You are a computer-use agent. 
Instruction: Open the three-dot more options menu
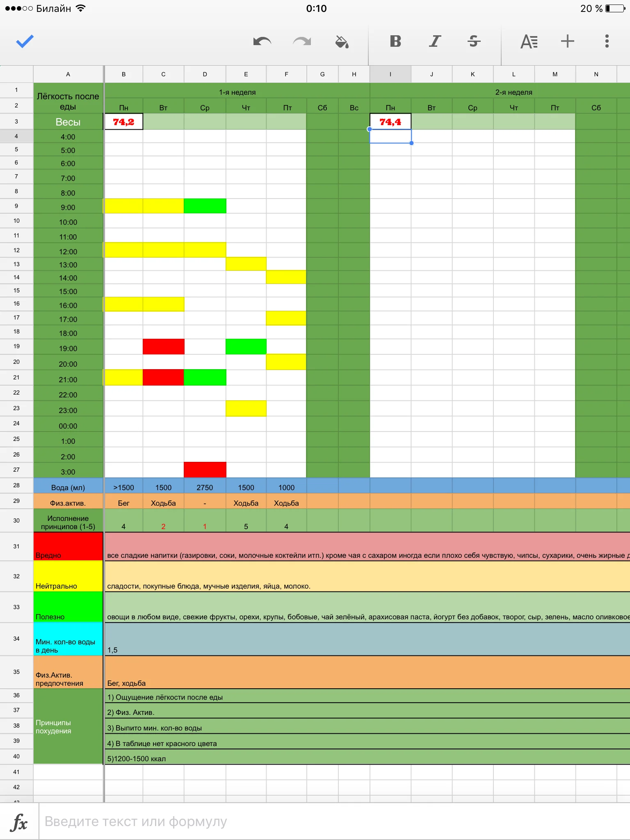coord(607,41)
